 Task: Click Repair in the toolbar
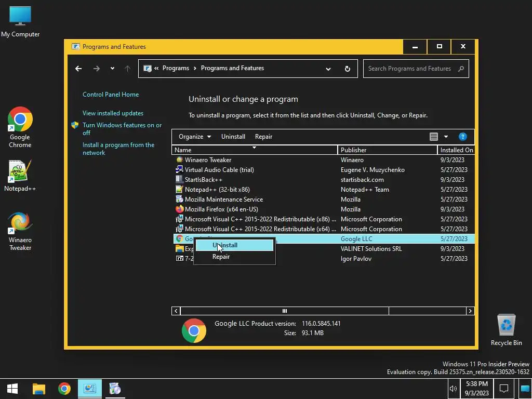tap(263, 137)
